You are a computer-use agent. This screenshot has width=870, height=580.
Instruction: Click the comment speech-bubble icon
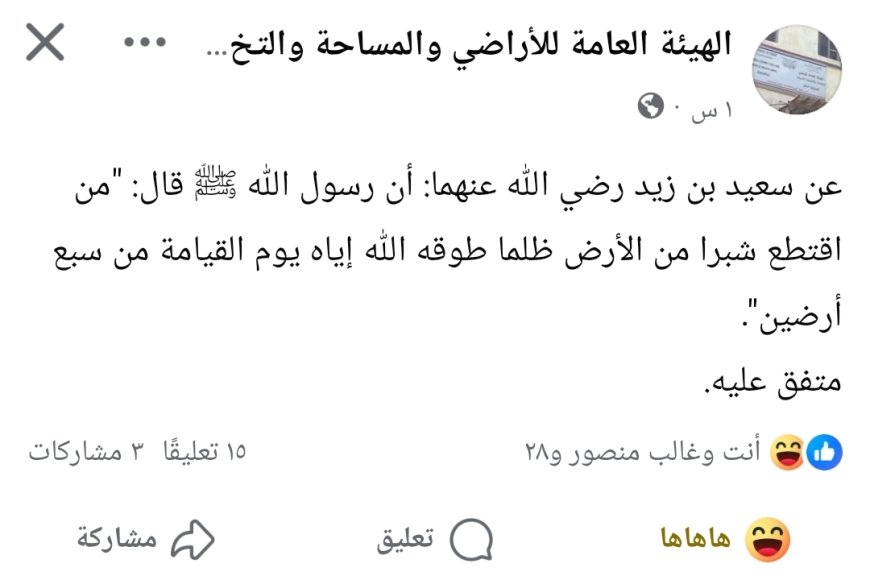(x=471, y=539)
